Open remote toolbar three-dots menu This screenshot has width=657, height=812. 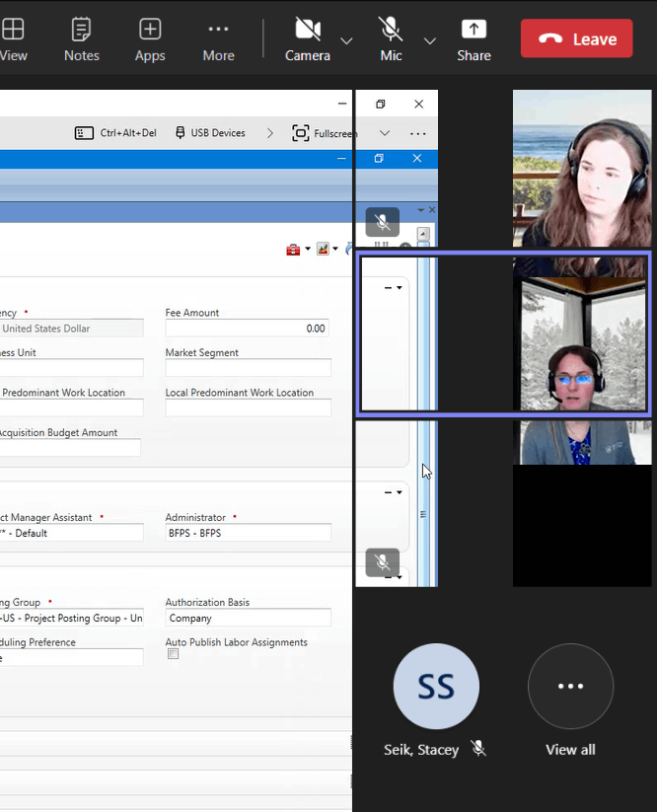click(417, 133)
